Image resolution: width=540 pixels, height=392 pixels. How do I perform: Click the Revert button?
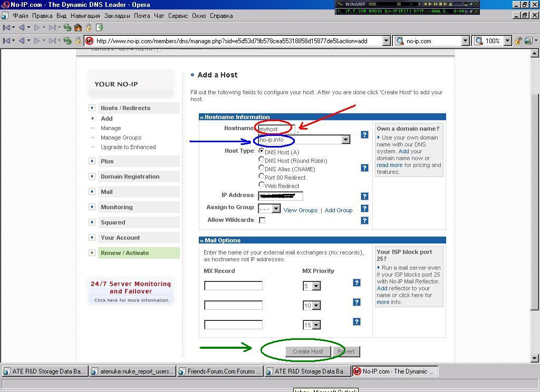pos(346,351)
